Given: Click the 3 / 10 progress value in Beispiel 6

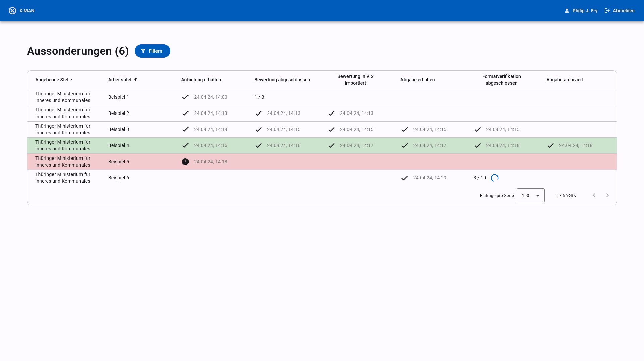Looking at the screenshot, I should click(480, 178).
